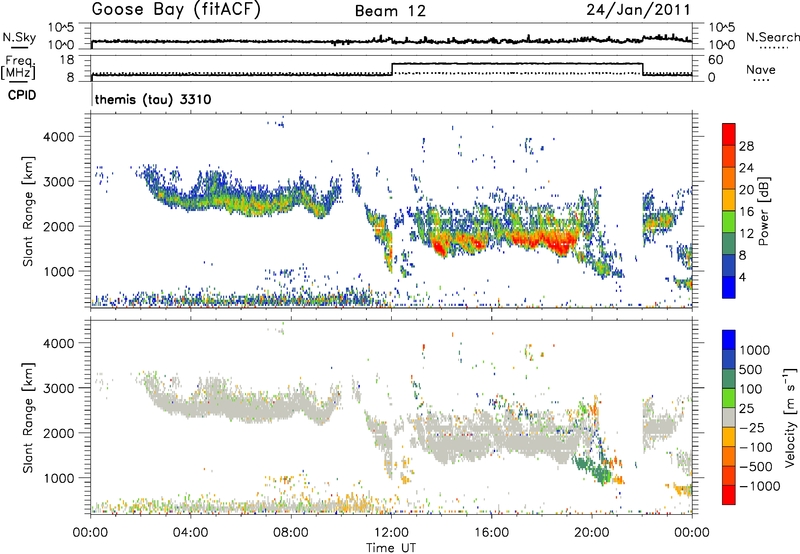Image resolution: width=800 pixels, height=554 pixels.
Task: Click the "08:00" time tick label
Action: pyautogui.click(x=291, y=533)
